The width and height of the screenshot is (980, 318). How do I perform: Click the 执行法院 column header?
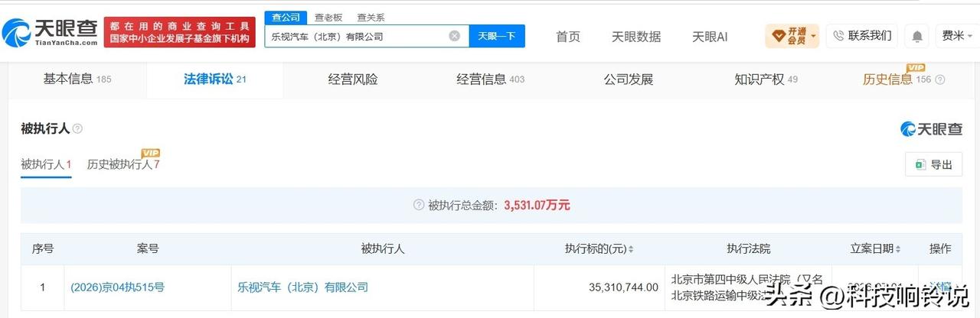pos(748,249)
